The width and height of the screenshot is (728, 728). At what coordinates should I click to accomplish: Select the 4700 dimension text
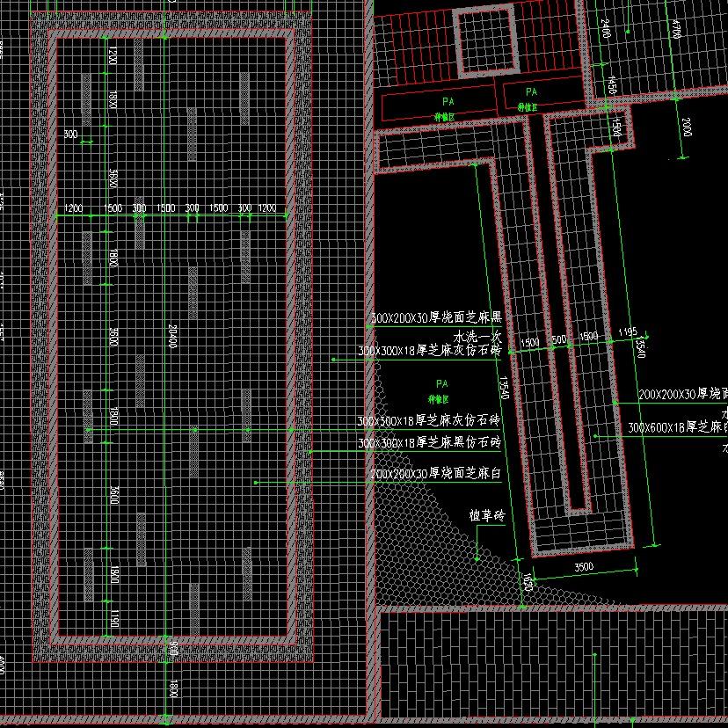676,29
